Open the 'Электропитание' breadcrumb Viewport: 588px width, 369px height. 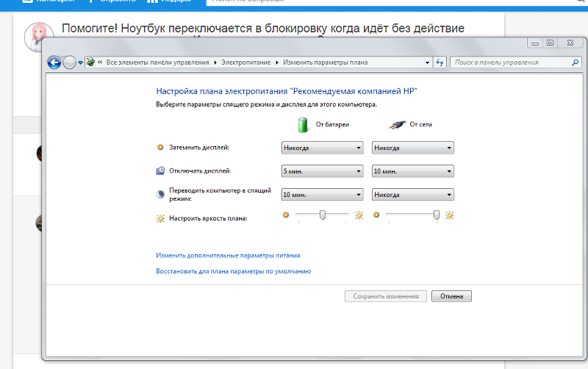point(245,62)
